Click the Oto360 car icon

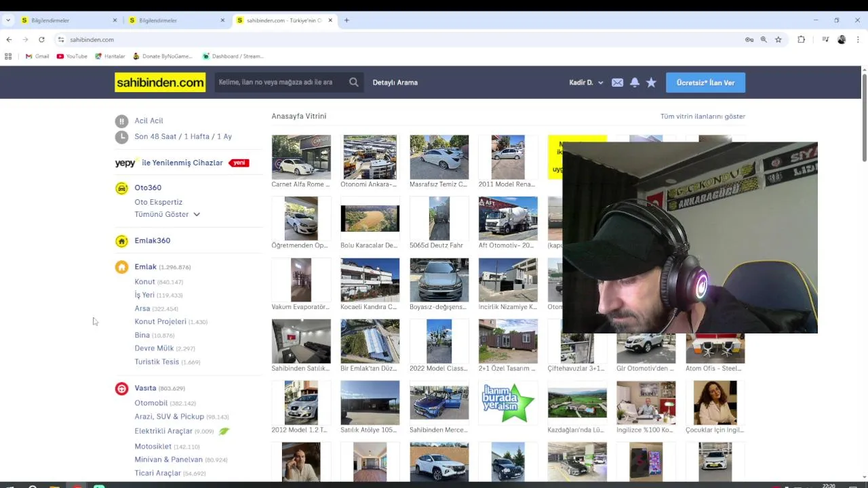(x=121, y=188)
